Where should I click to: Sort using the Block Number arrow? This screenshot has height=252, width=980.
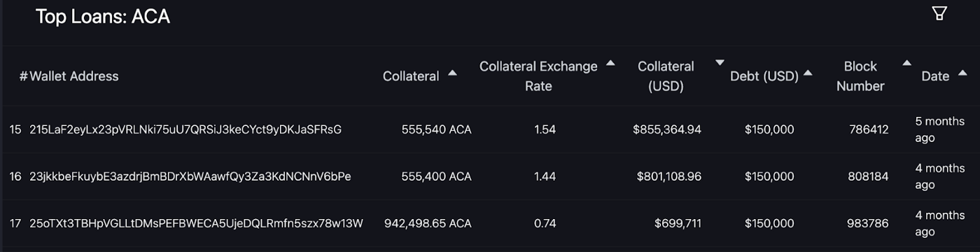(906, 63)
